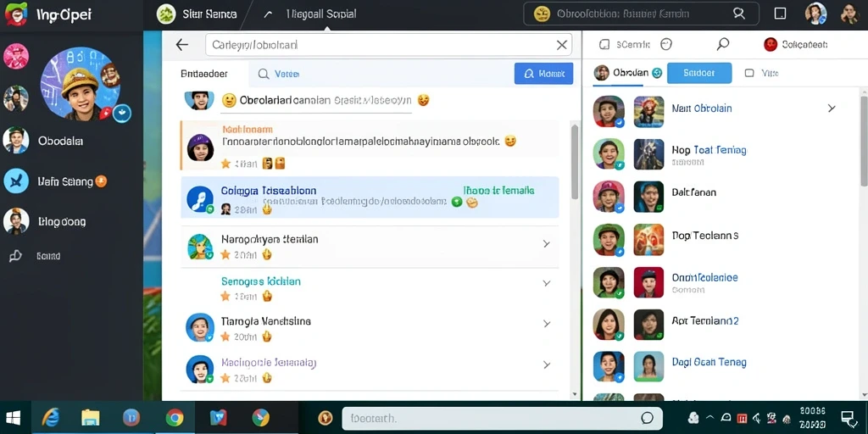Image resolution: width=868 pixels, height=434 pixels.
Task: Click the magnifier icon in the top bar
Action: coord(739,14)
